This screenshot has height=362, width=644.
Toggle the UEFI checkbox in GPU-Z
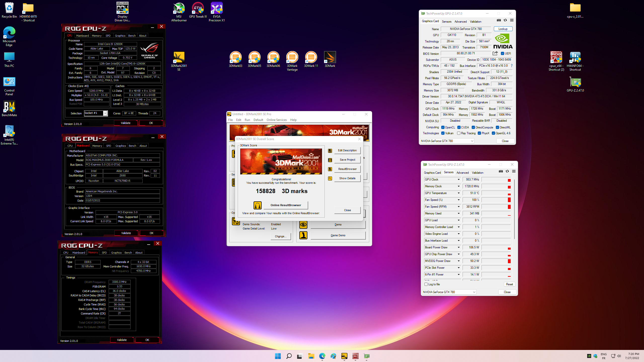click(x=502, y=54)
